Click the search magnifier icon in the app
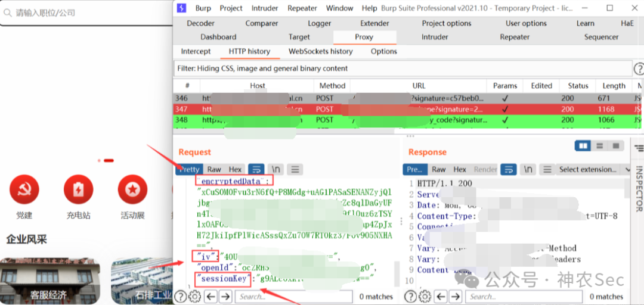 click(7, 13)
